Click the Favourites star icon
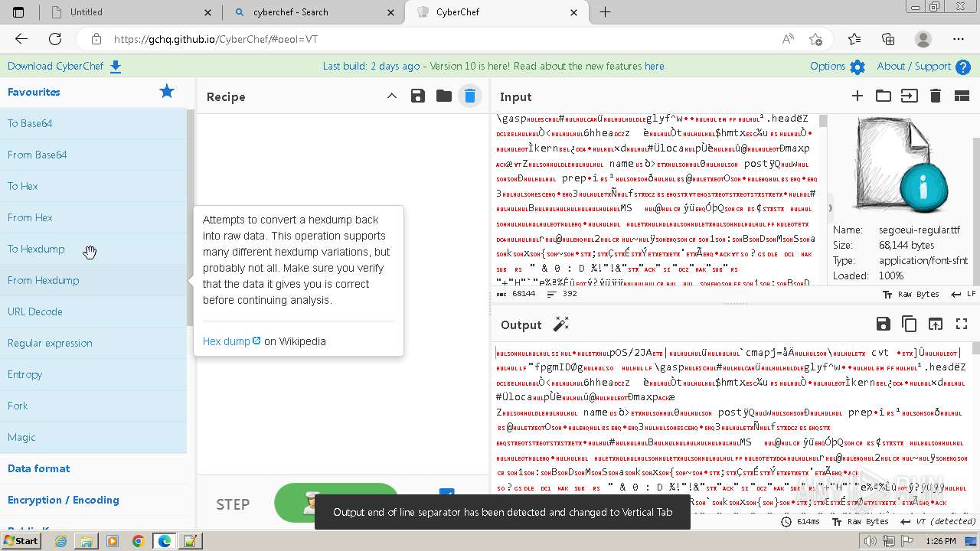 [x=167, y=92]
